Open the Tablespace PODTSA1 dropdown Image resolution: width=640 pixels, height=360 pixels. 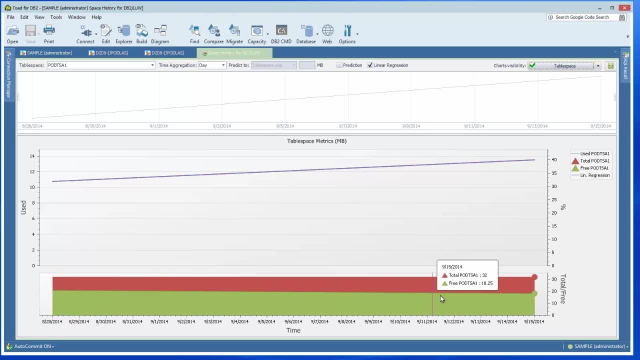[x=152, y=65]
